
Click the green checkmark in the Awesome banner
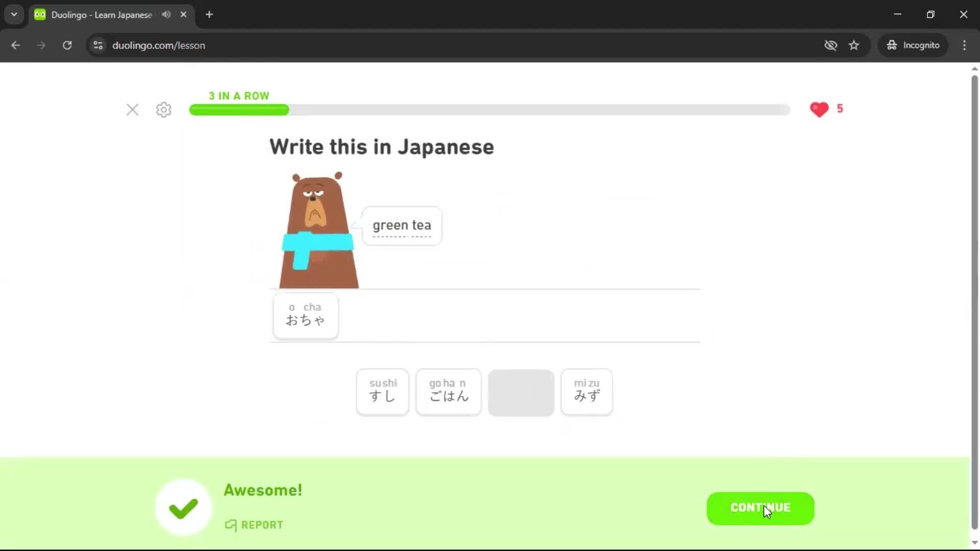coord(182,507)
